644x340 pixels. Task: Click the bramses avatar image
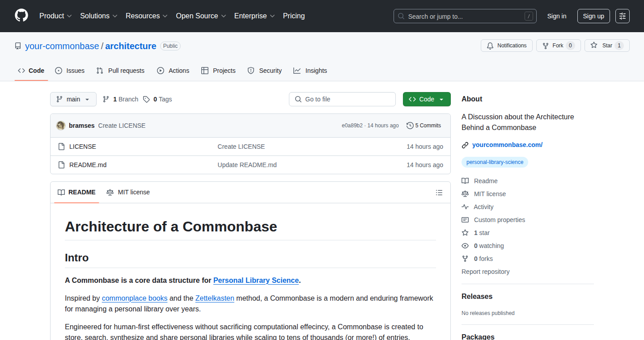[x=61, y=126]
